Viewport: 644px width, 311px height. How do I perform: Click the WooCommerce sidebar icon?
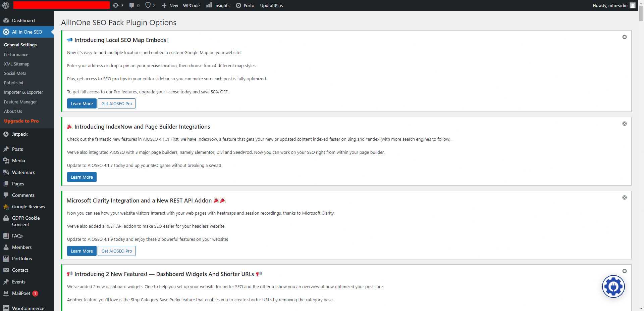(6, 308)
